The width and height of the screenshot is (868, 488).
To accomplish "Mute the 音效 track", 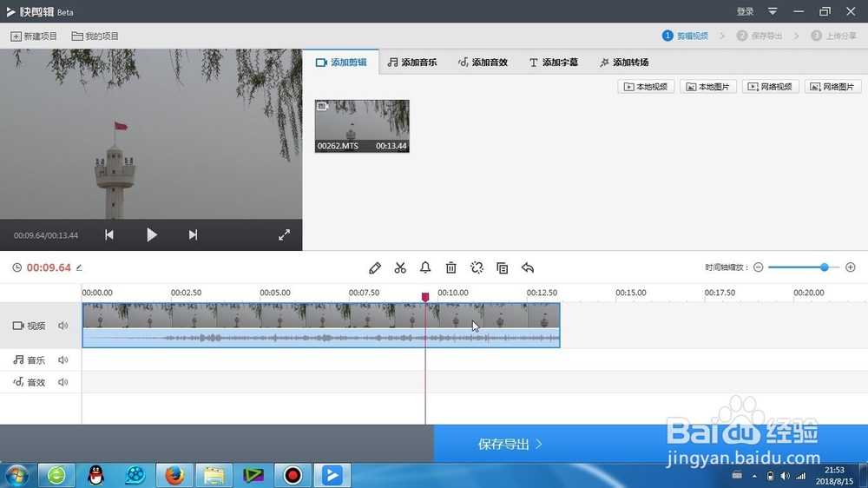I will 63,382.
